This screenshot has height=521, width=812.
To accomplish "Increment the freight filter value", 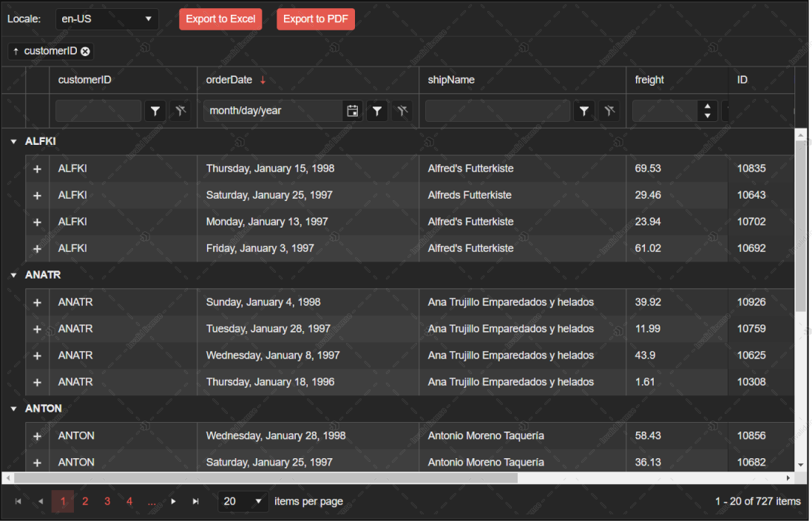I will tap(707, 106).
